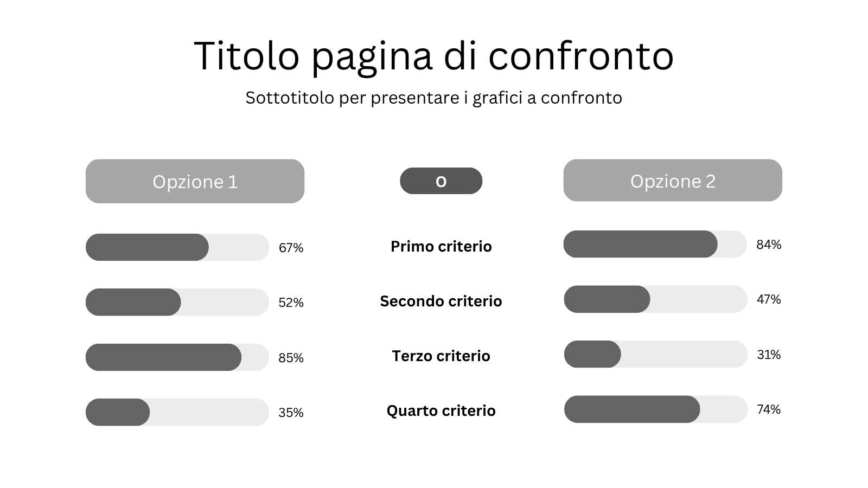Image resolution: width=868 pixels, height=488 pixels.
Task: Select the 'Quarto criterio' label
Action: [441, 411]
